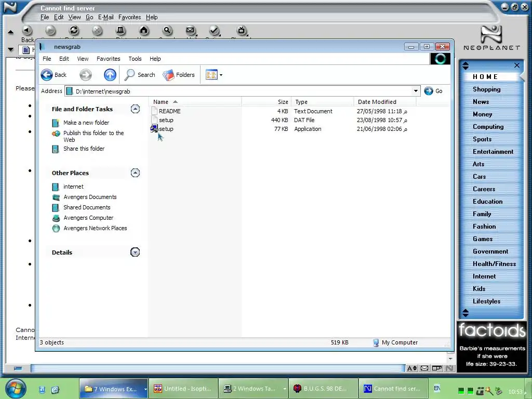Open the Explorer address bar dropdown
Viewport: 532px width, 399px height.
click(x=416, y=91)
